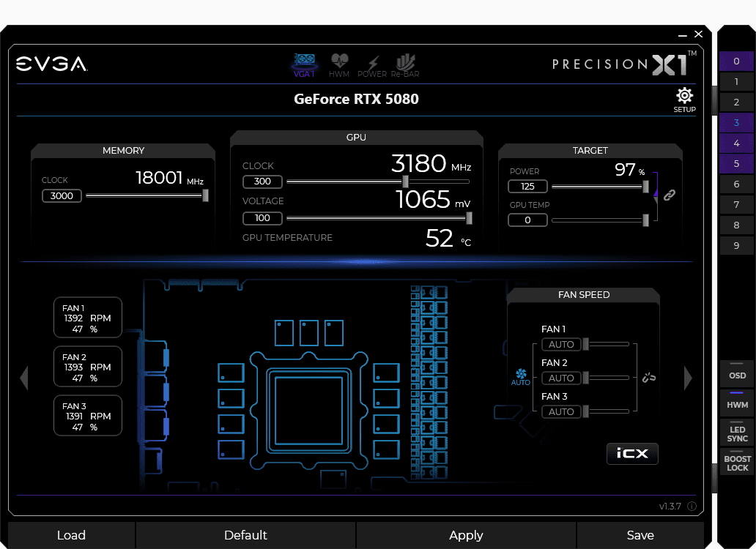Select profile slot 1
Image resolution: width=756 pixels, height=549 pixels.
(736, 81)
